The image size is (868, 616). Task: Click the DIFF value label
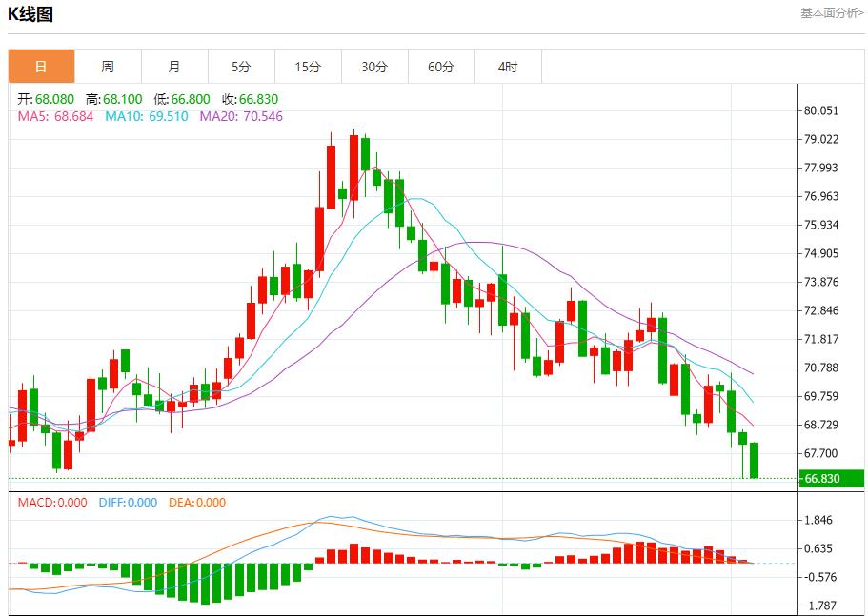(x=128, y=503)
